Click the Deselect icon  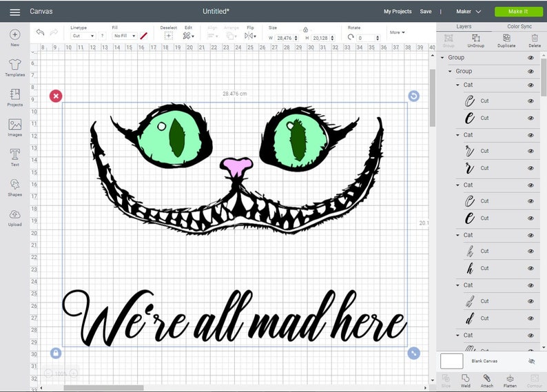coord(169,36)
